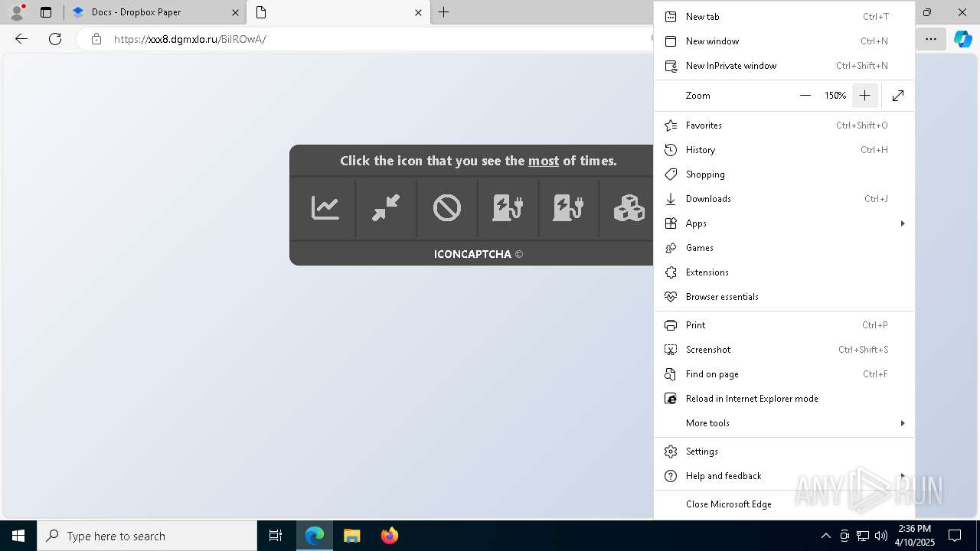Choose Find on page
This screenshot has width=980, height=551.
tap(784, 374)
